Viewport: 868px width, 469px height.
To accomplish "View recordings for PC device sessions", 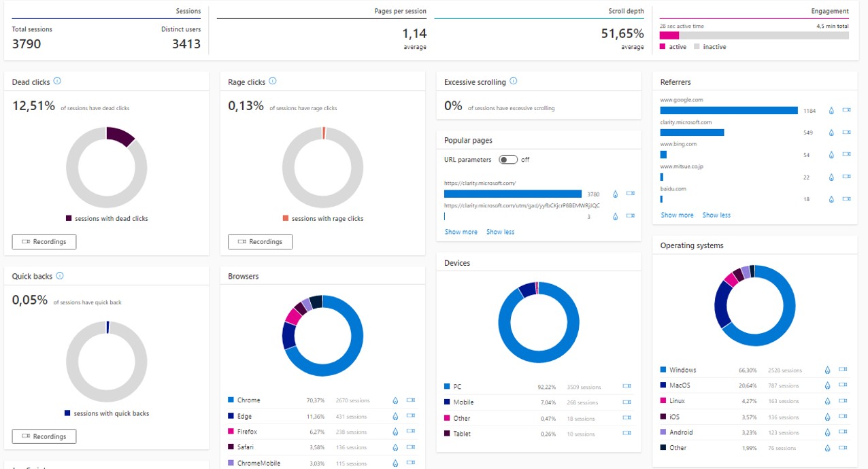I will (x=627, y=386).
